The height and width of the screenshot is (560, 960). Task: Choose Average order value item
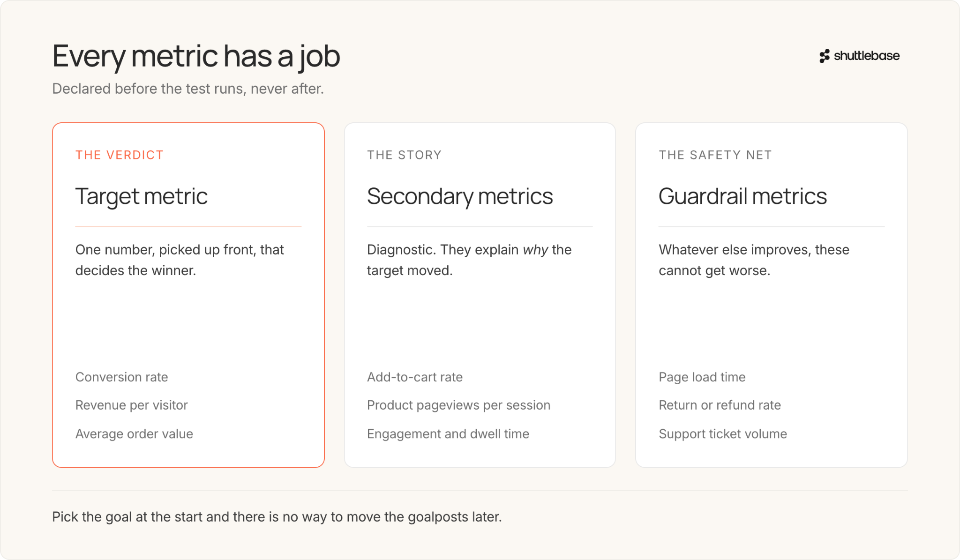(x=134, y=434)
